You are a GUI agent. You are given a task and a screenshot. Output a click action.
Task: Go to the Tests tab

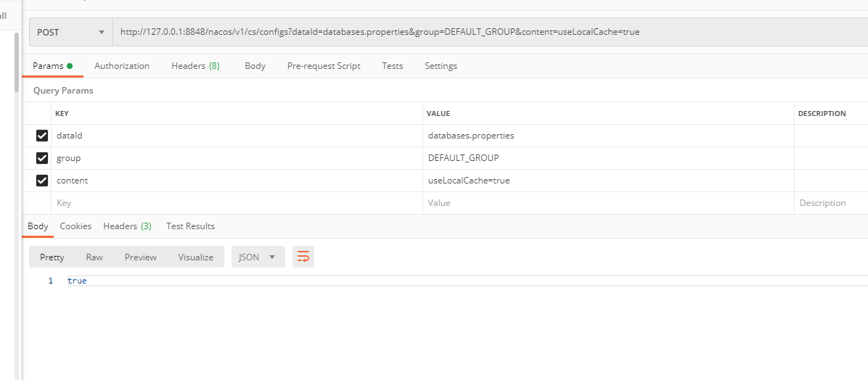[393, 66]
